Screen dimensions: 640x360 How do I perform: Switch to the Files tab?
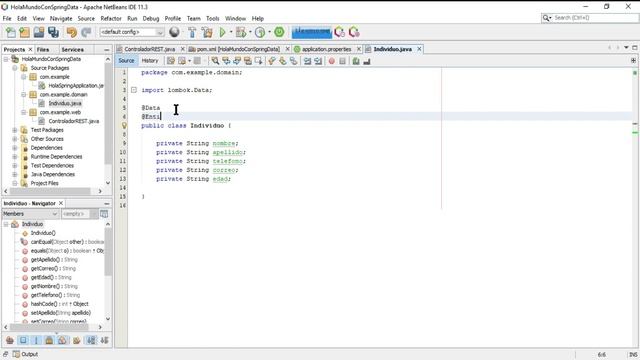[43, 49]
